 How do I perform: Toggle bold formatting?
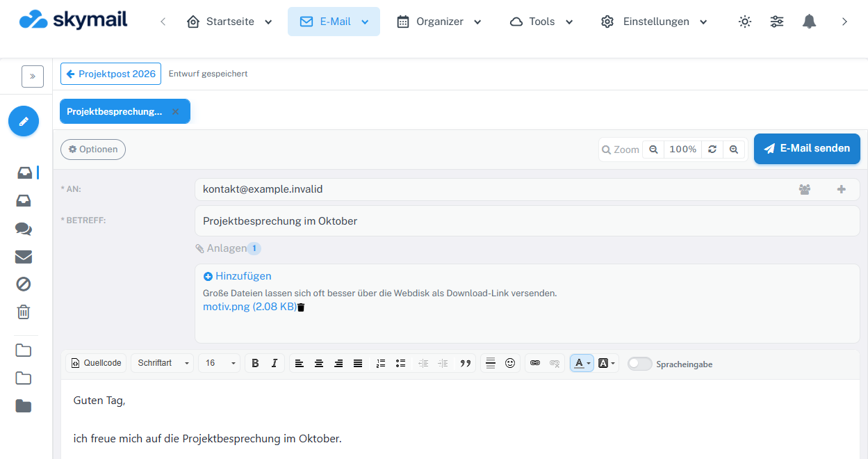(255, 363)
